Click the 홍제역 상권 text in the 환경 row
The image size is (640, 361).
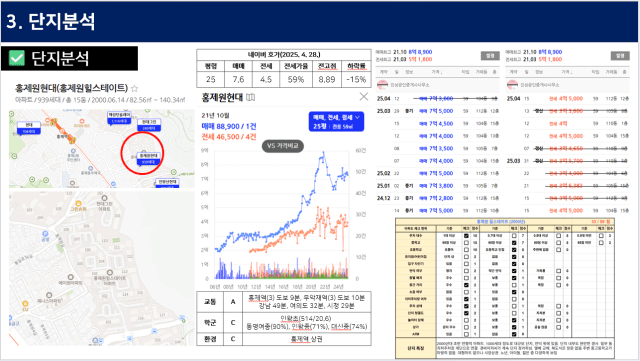point(307,339)
